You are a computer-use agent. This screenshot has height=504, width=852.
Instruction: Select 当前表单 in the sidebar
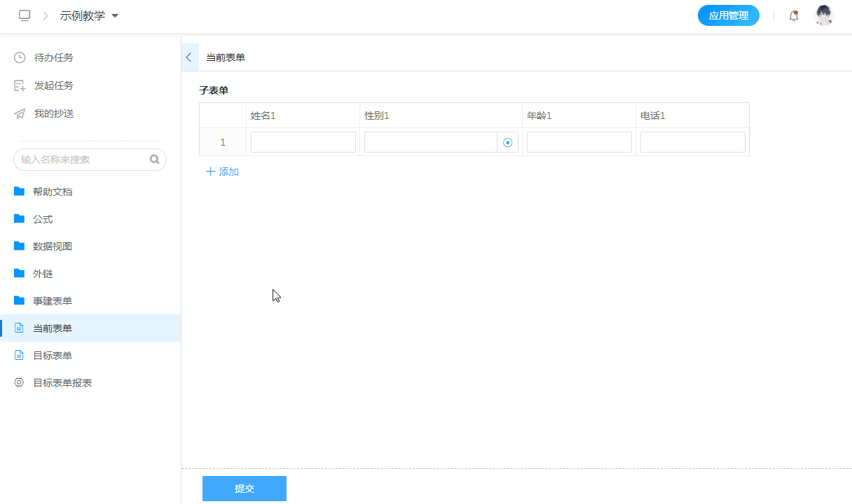[53, 328]
